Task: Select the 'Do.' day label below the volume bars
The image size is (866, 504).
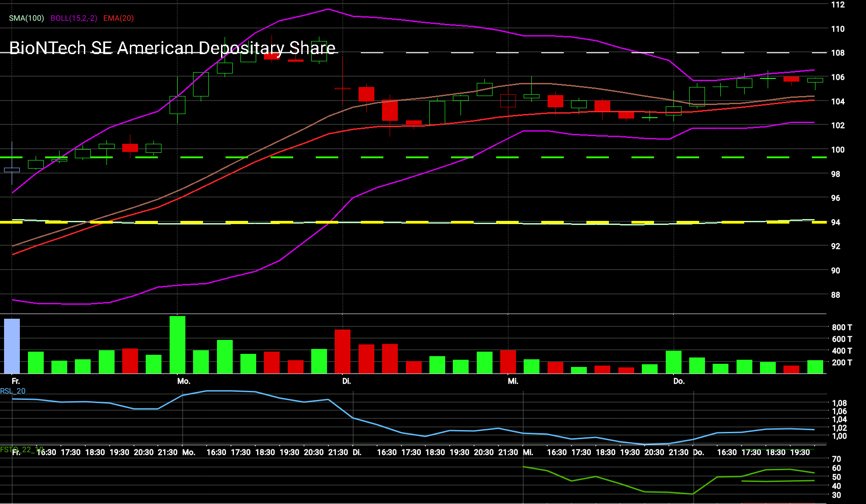Action: tap(679, 381)
